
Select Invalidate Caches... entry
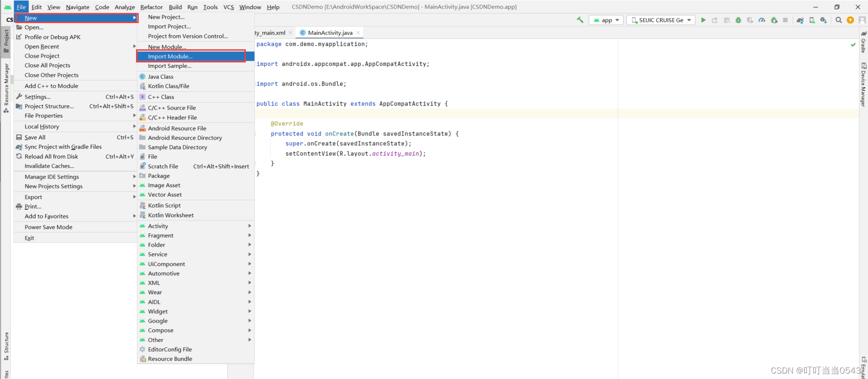tap(76, 166)
